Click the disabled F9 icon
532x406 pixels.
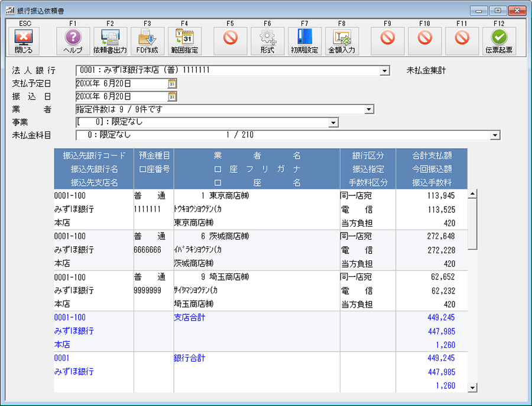pyautogui.click(x=387, y=41)
